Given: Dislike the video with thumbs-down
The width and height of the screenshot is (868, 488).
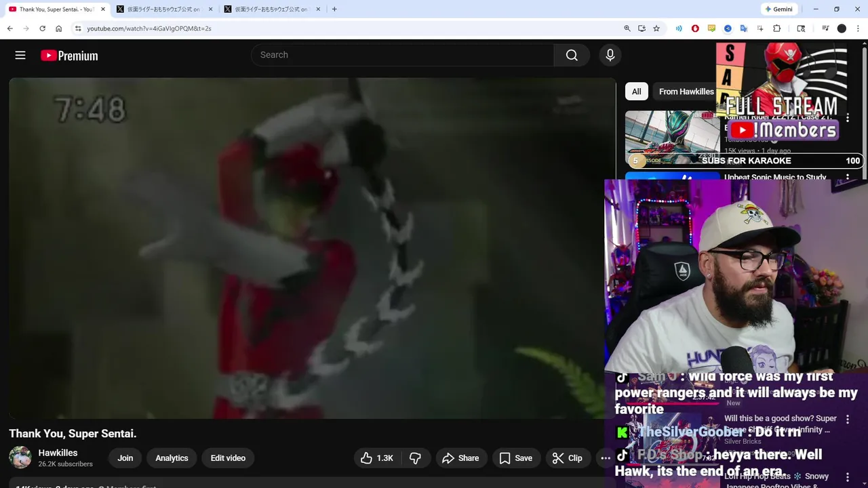Looking at the screenshot, I should pyautogui.click(x=415, y=458).
